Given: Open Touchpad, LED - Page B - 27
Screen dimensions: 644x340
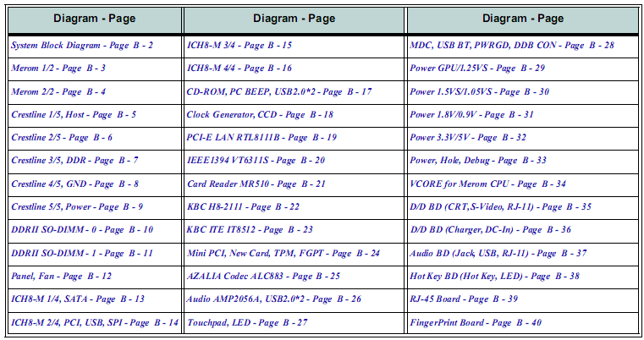Looking at the screenshot, I should click(247, 323).
